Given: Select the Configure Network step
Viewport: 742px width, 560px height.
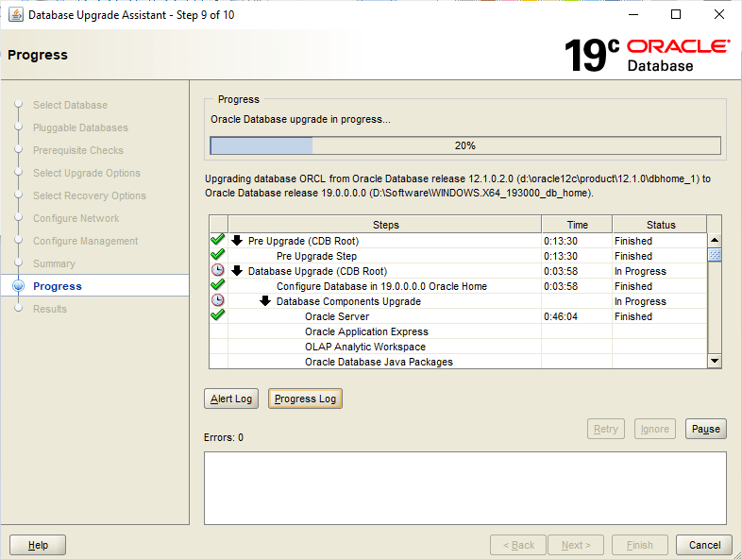Looking at the screenshot, I should (76, 218).
